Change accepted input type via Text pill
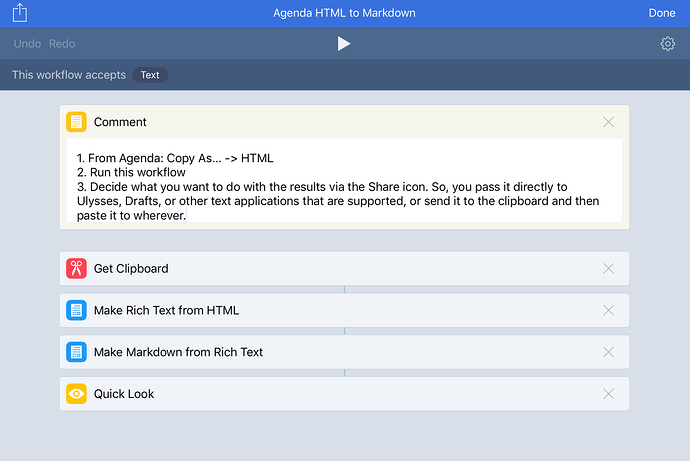 click(x=150, y=75)
